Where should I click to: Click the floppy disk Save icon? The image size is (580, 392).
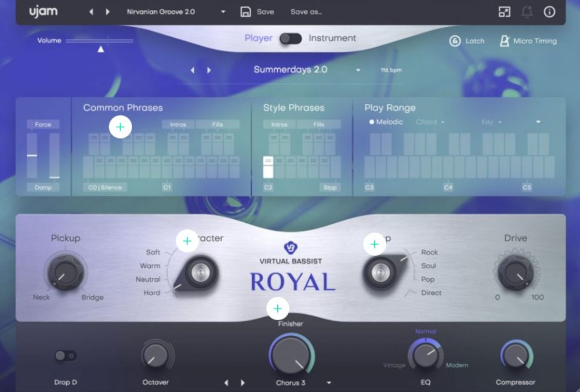(x=245, y=12)
